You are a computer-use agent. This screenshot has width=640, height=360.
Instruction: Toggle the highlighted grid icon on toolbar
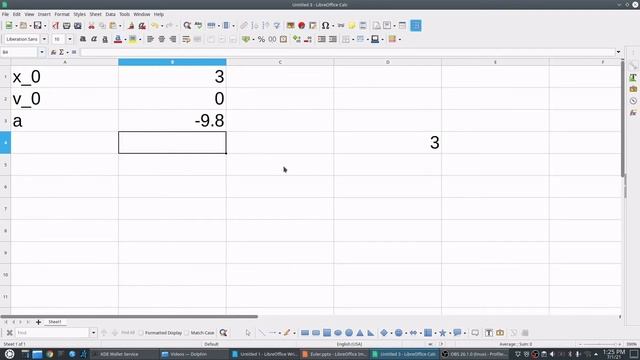(416, 26)
